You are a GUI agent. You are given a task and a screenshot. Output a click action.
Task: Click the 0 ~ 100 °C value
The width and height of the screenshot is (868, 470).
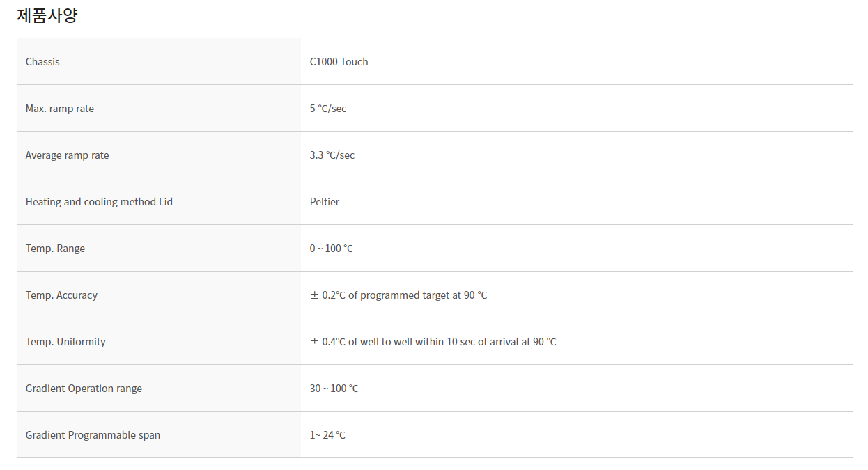click(x=332, y=249)
